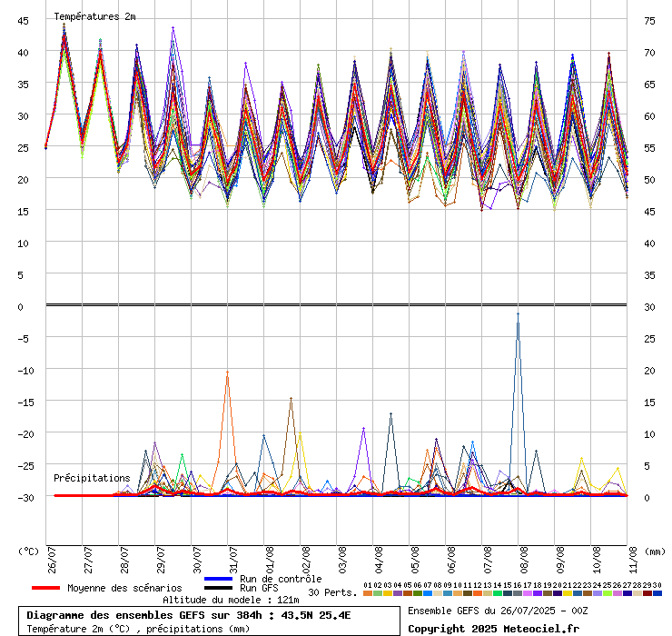Click the brown precipitation peak near 02/08
Screen dimensions: 672x636
(291, 399)
